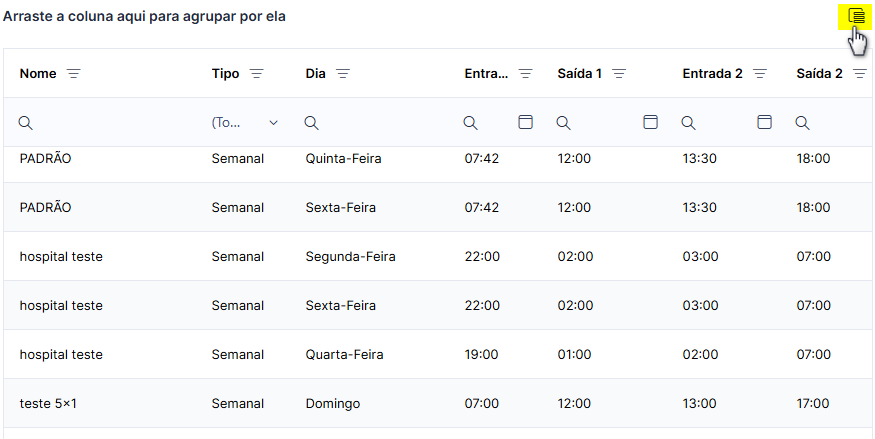This screenshot has height=439, width=875.
Task: Open the Tipo column filter icon
Action: point(256,74)
